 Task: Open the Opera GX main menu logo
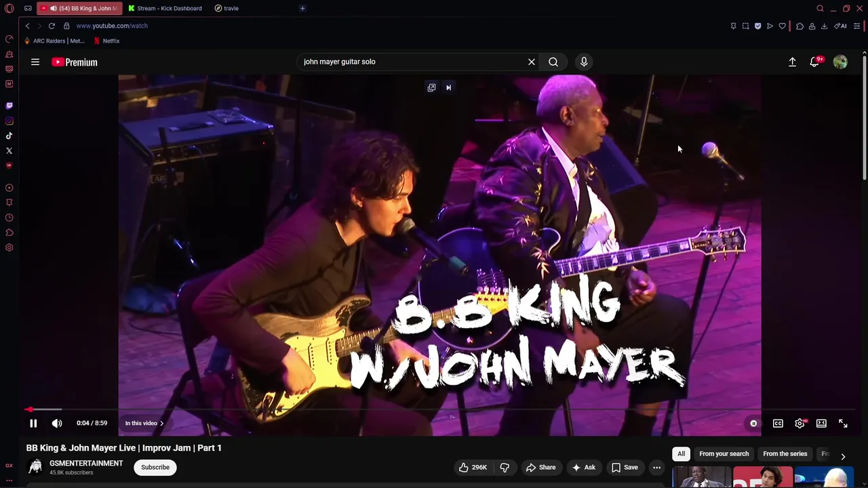9,8
